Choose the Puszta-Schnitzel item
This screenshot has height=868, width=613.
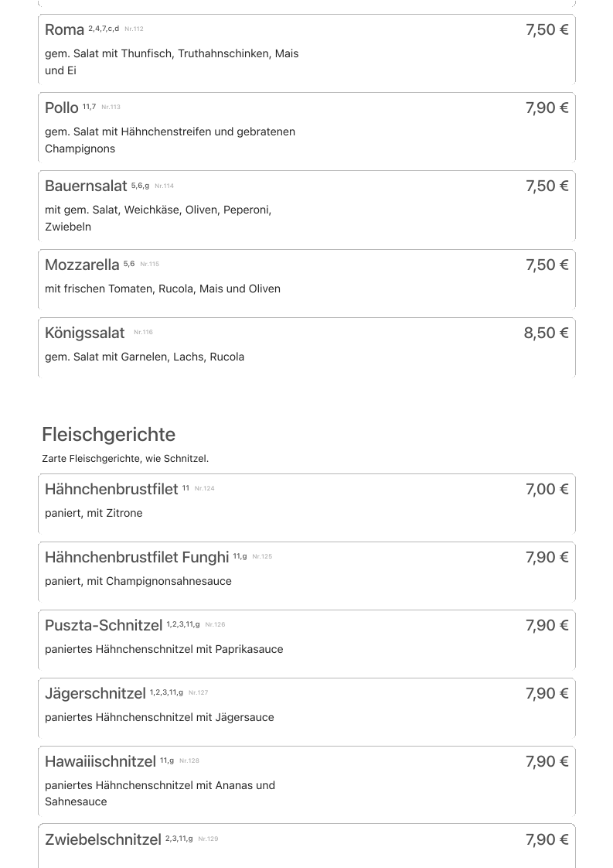tap(104, 626)
